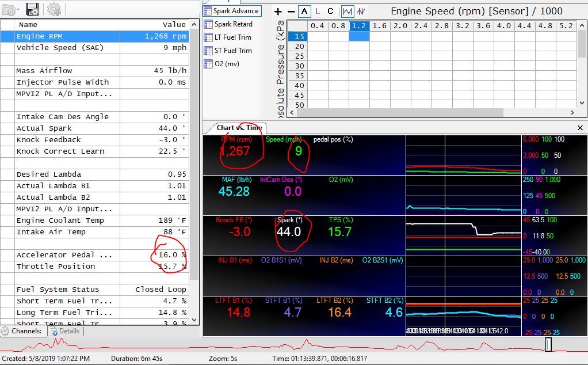The height and width of the screenshot is (365, 588).
Task: Close the Chart vs. Time panel
Action: tap(580, 128)
